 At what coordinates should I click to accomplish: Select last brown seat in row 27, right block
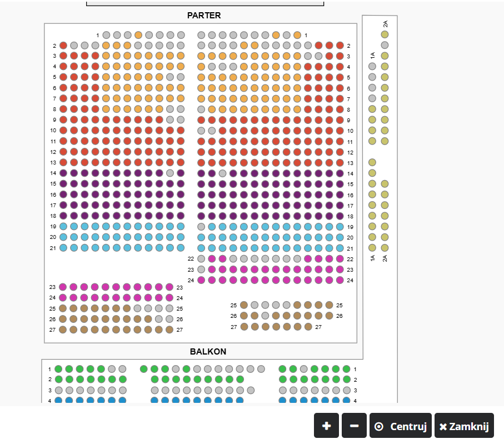pos(308,327)
